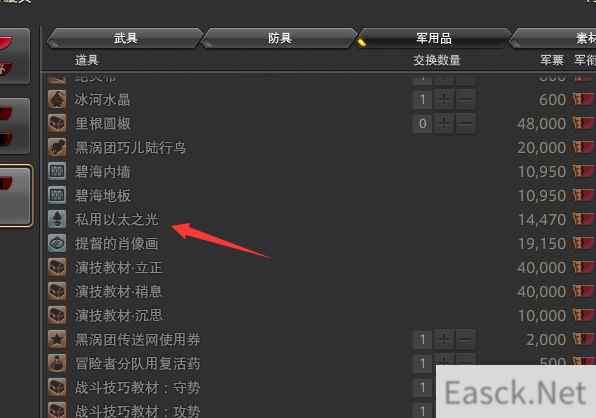Click the 黑涡团巧儿陆行鸟 chocobo icon
The image size is (596, 418).
[57, 148]
